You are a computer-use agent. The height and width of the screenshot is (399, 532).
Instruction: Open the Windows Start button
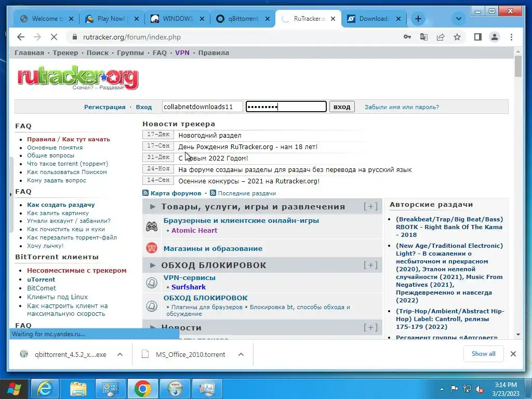[x=15, y=389]
